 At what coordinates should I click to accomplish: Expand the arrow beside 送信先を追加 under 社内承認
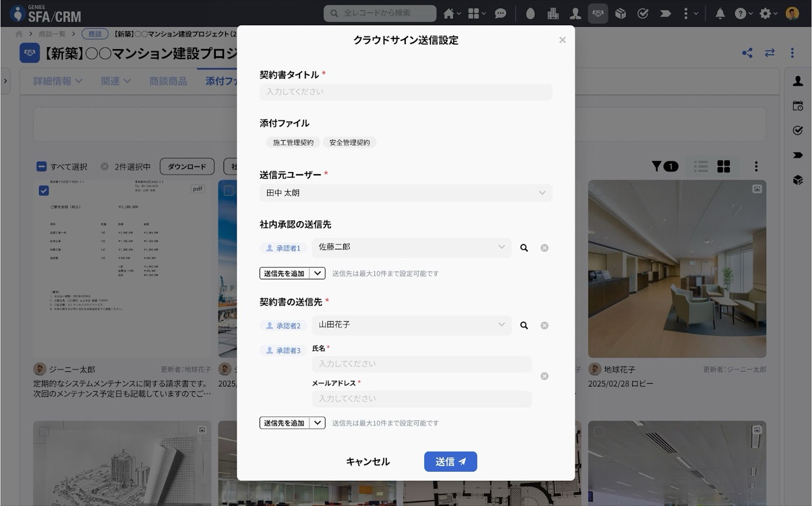point(317,273)
